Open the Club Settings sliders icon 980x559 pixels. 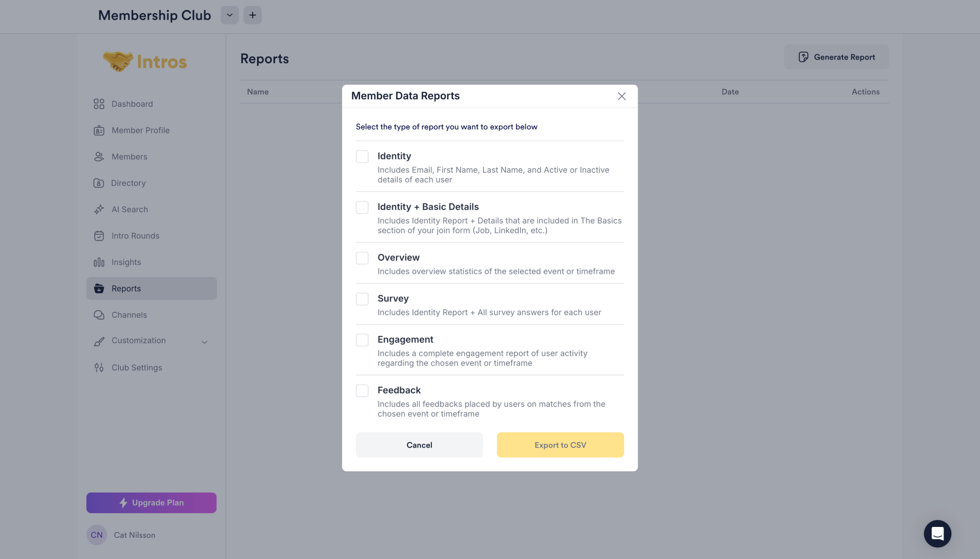click(99, 368)
